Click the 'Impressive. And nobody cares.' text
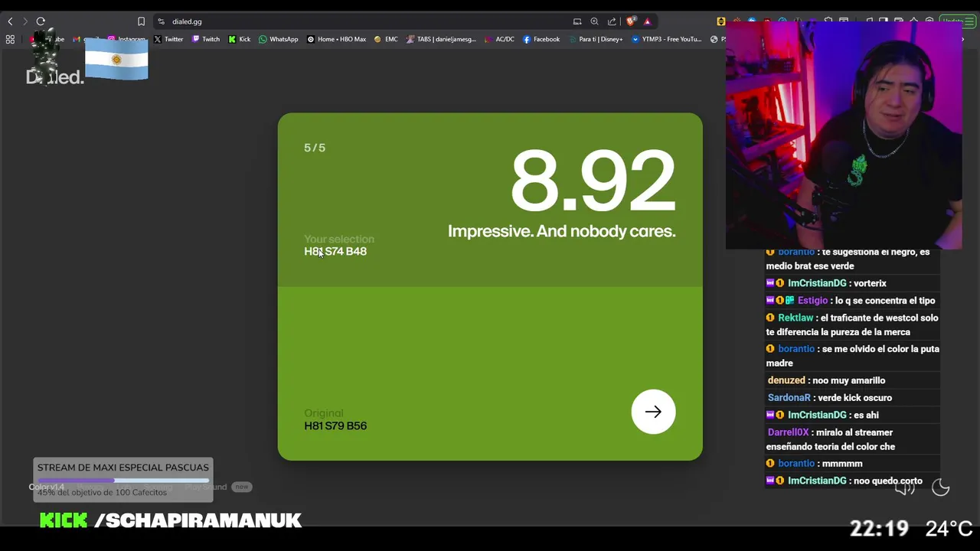The image size is (980, 551). [x=561, y=231]
